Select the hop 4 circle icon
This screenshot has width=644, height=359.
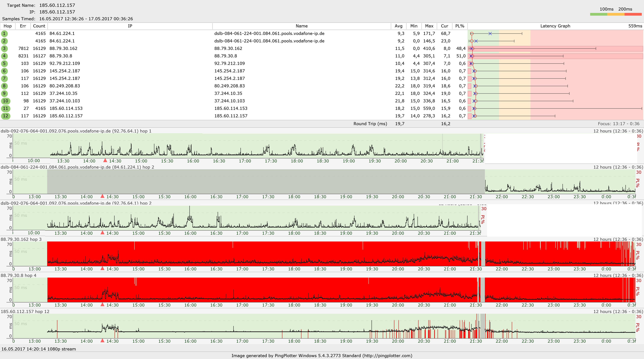[x=4, y=56]
